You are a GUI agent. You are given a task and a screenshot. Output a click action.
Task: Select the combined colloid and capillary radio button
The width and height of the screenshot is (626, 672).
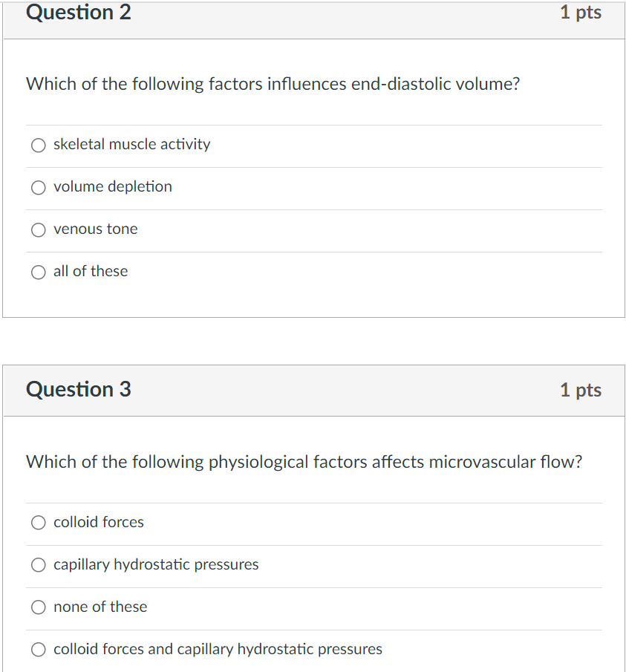coord(39,650)
